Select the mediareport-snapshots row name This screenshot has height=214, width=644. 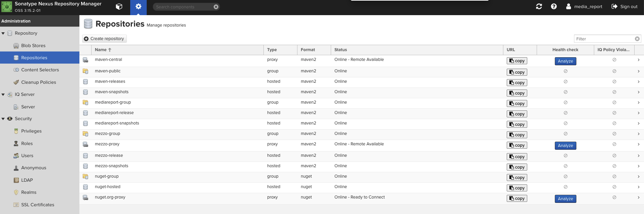(117, 123)
